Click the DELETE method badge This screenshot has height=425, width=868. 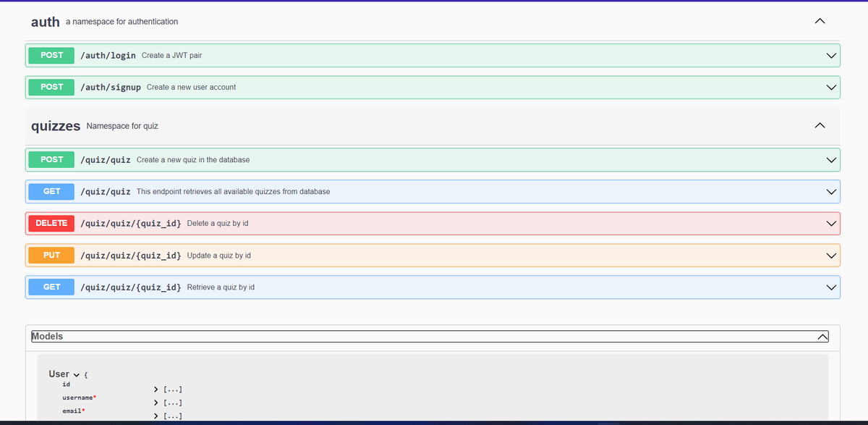(x=52, y=223)
